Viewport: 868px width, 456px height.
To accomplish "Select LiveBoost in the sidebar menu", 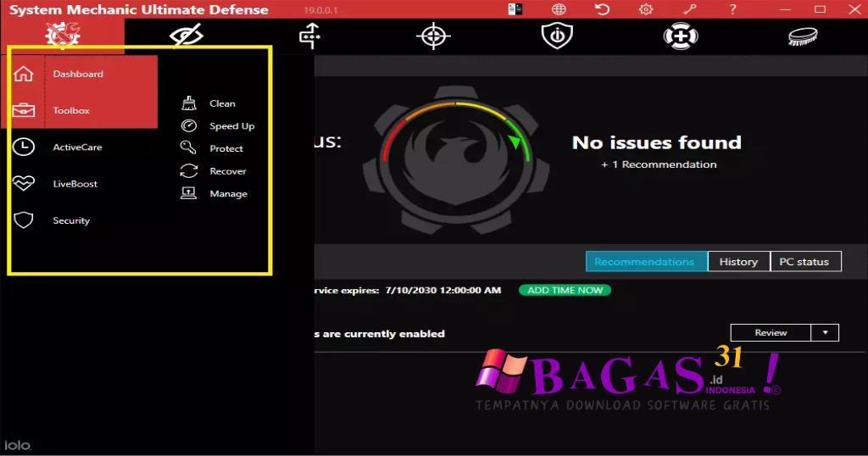I will pyautogui.click(x=75, y=184).
